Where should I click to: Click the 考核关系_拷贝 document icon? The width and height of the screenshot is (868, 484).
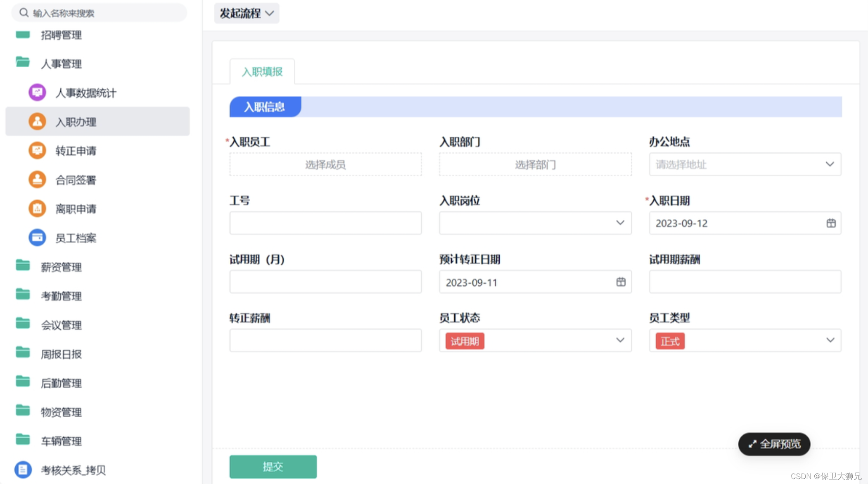[x=23, y=470]
